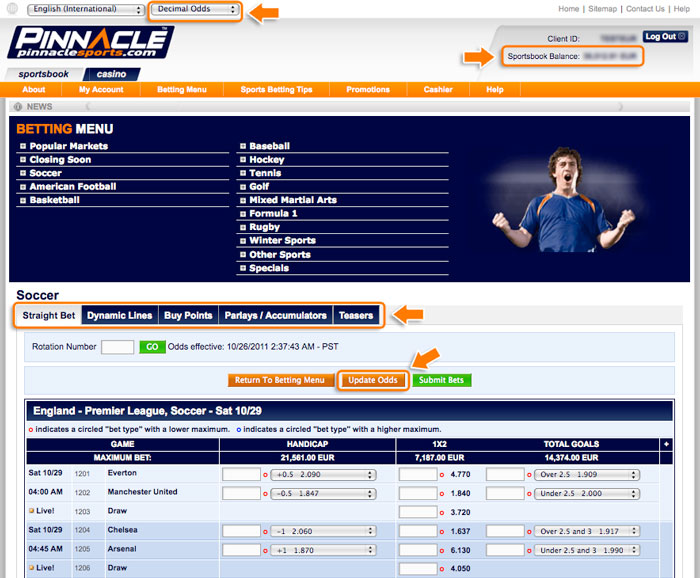700x578 pixels.
Task: Open Over 2.5 and 3 totals dropdown
Action: tap(587, 531)
